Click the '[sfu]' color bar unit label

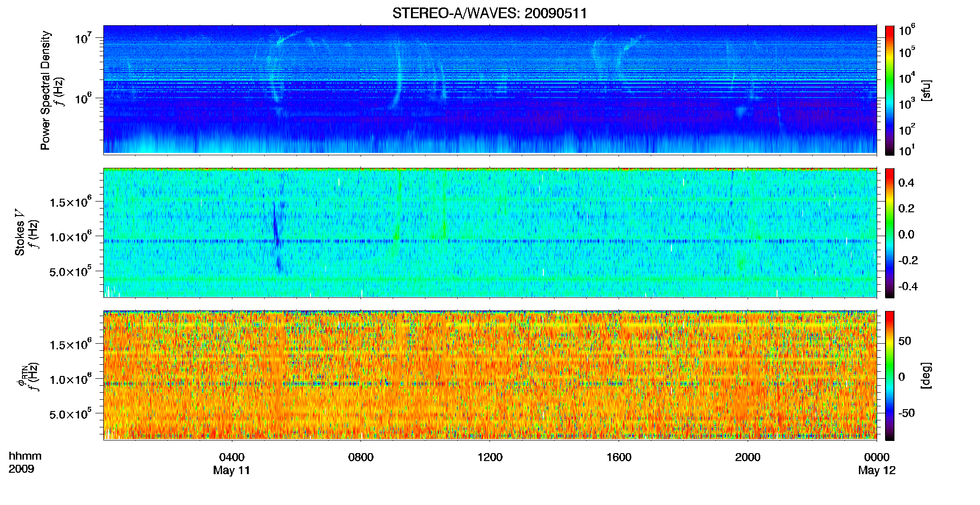[x=926, y=90]
